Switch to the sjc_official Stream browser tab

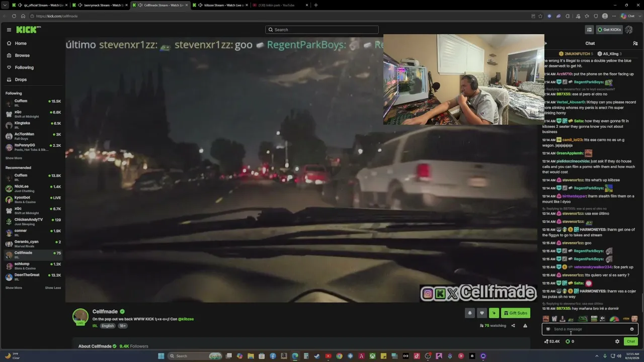[x=40, y=5]
